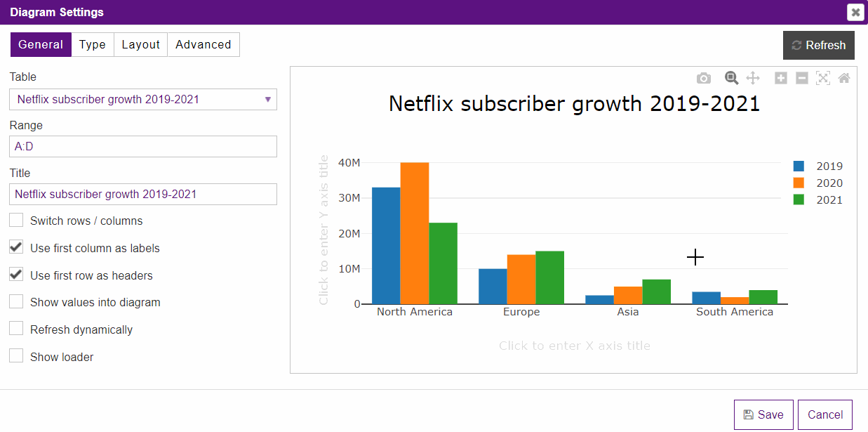
Task: Cancel the diagram settings dialog
Action: tap(825, 415)
